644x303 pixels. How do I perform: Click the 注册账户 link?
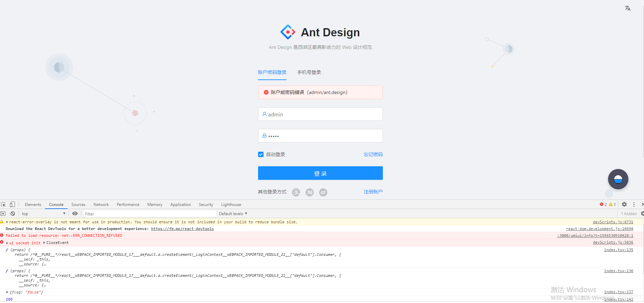373,192
